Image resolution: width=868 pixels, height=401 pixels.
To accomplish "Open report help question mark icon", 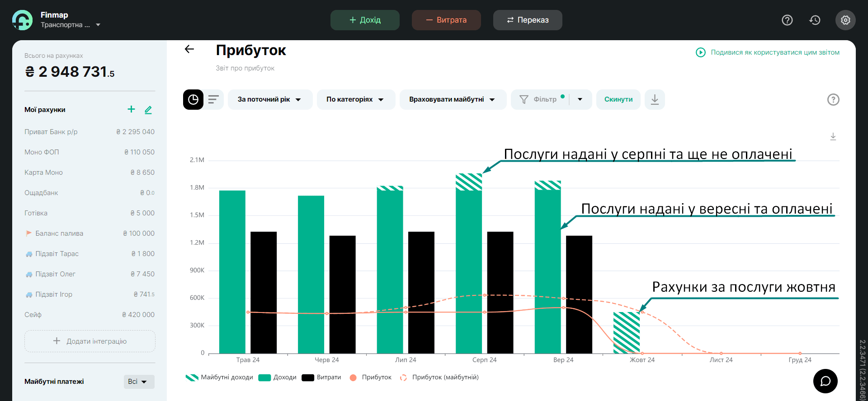I will coord(833,99).
